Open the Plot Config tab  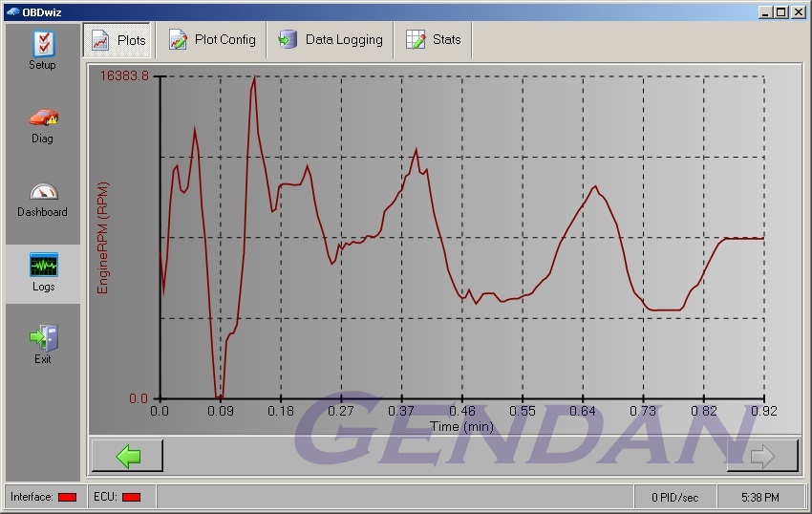pyautogui.click(x=212, y=40)
